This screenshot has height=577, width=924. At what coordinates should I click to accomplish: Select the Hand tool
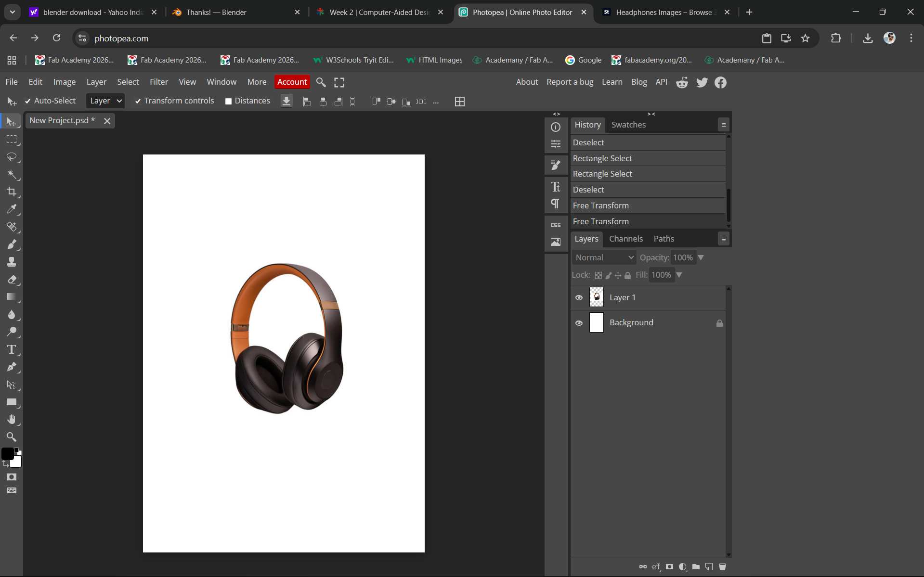pyautogui.click(x=12, y=419)
